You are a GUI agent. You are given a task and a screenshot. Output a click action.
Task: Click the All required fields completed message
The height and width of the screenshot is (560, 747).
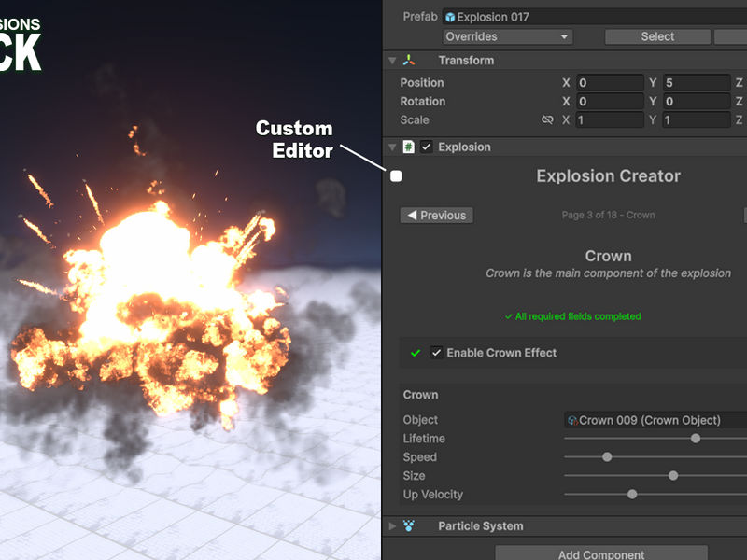(x=573, y=316)
